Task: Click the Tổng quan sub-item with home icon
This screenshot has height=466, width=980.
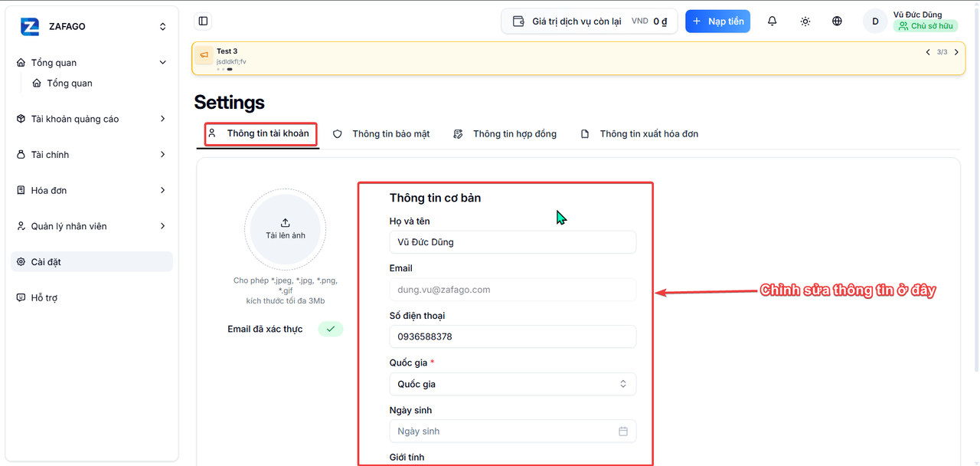Action: [62, 83]
